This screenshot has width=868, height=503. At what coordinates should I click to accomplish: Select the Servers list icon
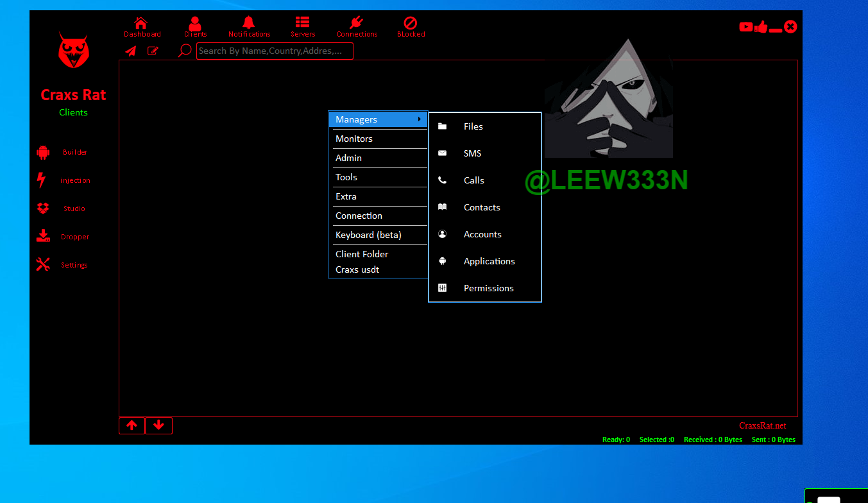point(302,24)
